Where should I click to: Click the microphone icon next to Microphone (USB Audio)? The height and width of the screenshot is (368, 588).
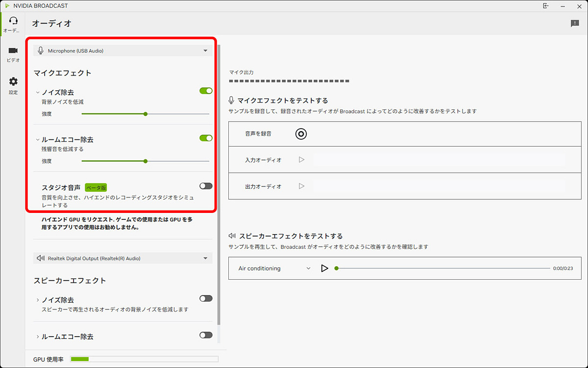[x=41, y=50]
